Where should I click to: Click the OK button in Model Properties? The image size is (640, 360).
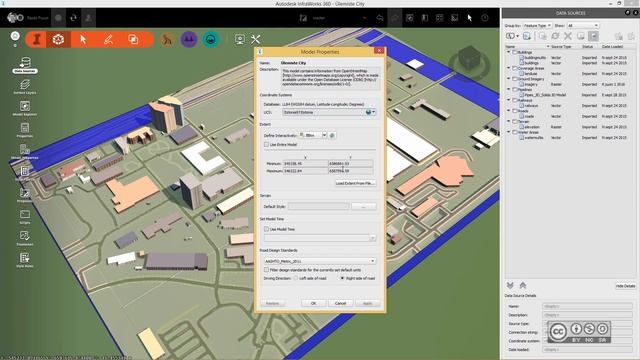[x=313, y=303]
